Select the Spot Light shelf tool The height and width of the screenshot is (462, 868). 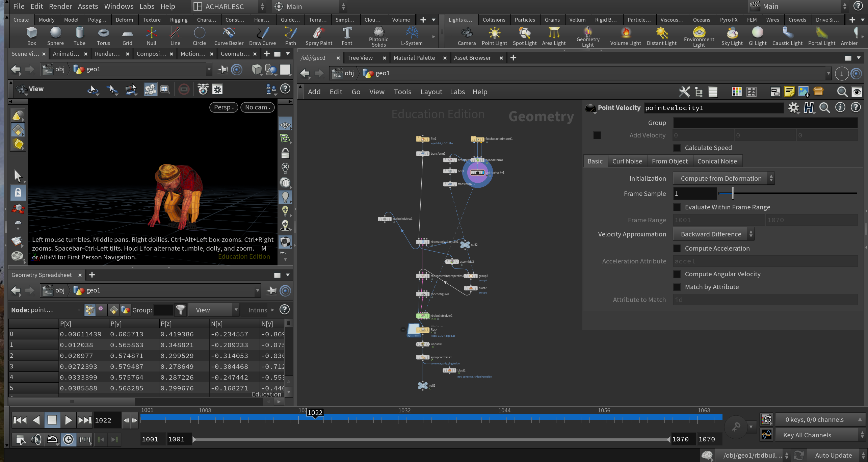524,36
